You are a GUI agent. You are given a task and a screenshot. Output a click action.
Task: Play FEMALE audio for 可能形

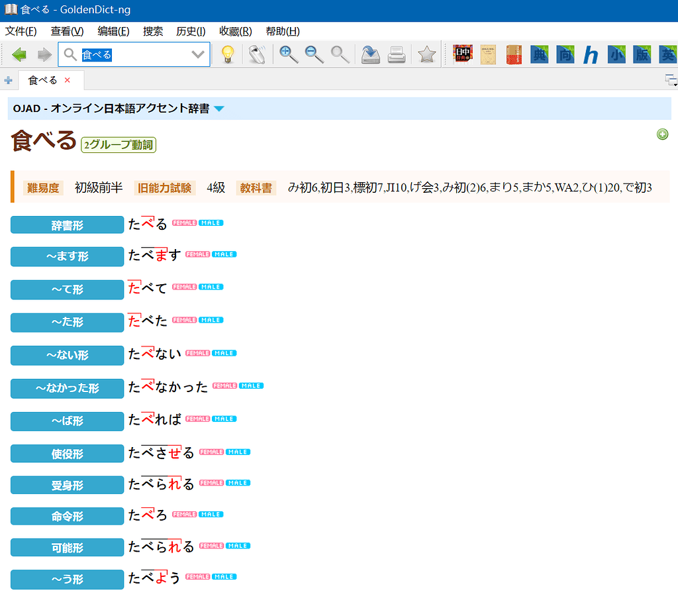(211, 546)
